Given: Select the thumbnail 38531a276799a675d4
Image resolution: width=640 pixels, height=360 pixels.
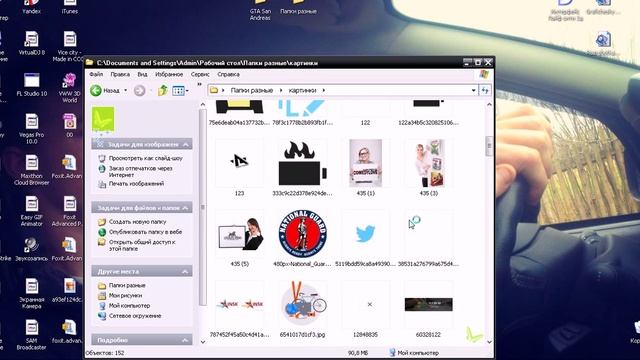Looking at the screenshot, I should tap(429, 234).
